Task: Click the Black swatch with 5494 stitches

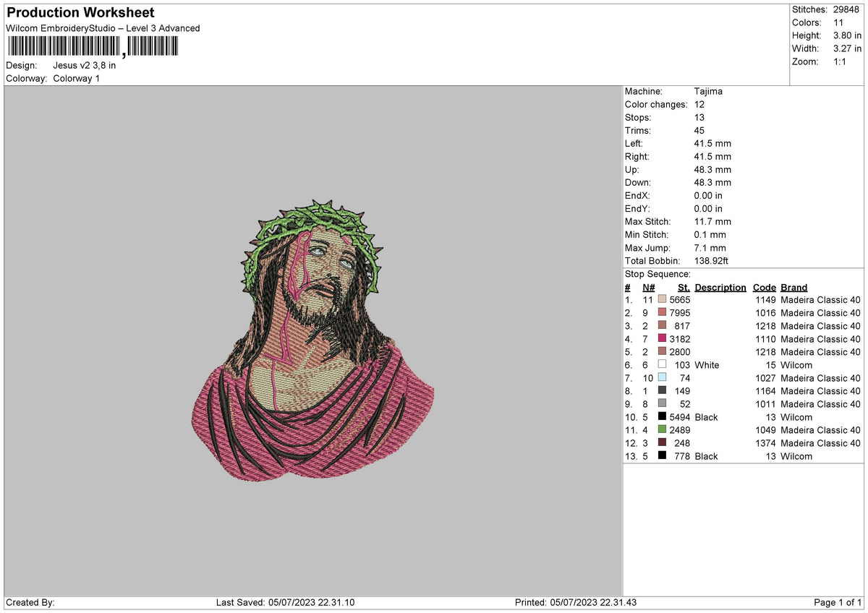Action: [x=662, y=417]
